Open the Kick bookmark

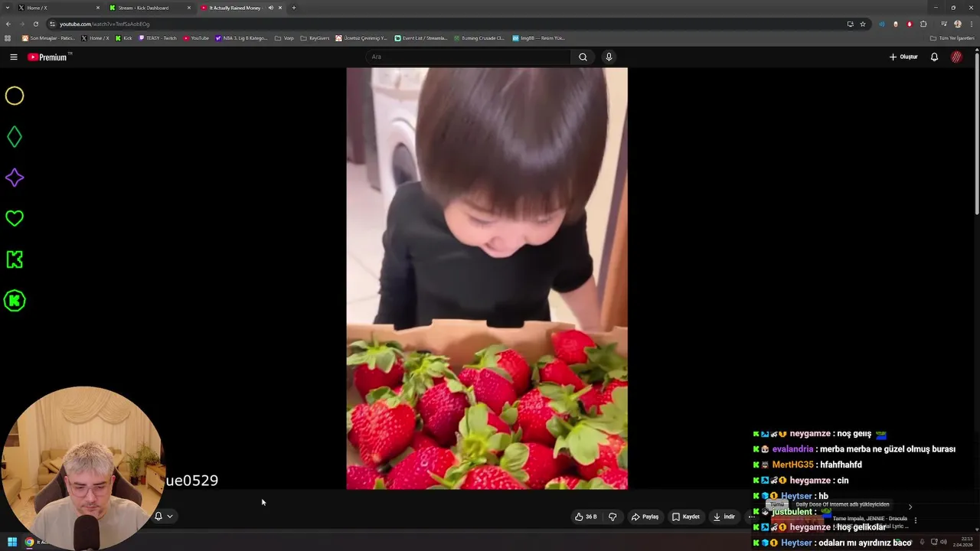[123, 38]
